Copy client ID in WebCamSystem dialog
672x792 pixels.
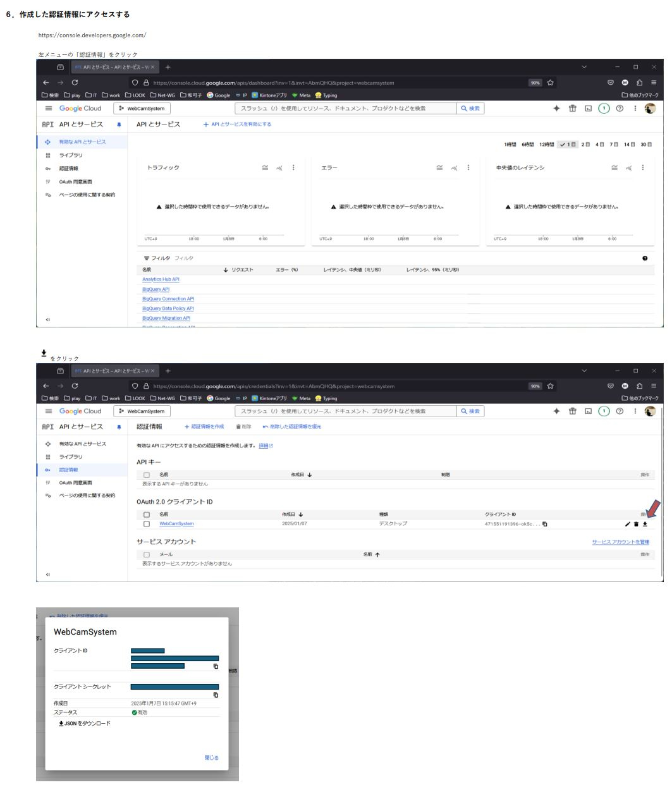click(216, 666)
